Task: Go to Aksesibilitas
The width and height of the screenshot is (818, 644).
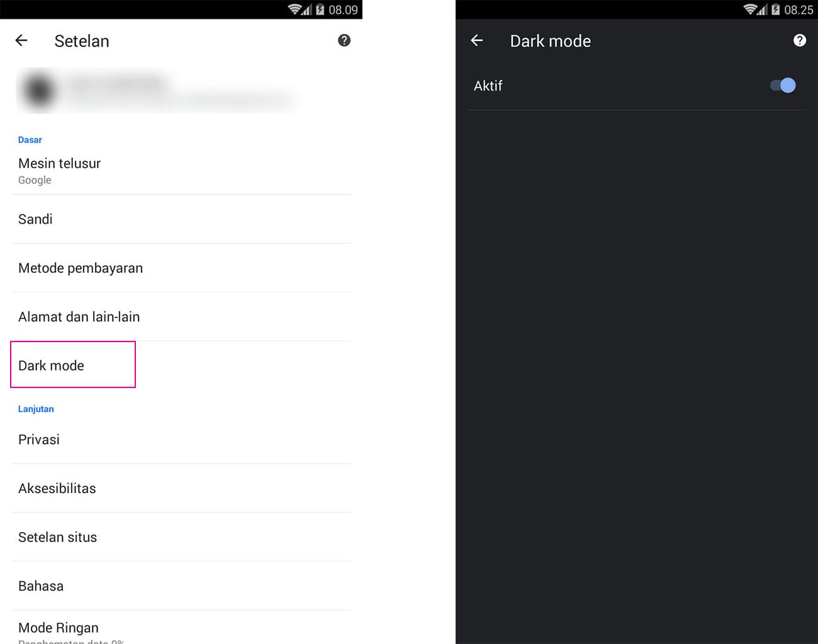Action: click(x=57, y=489)
